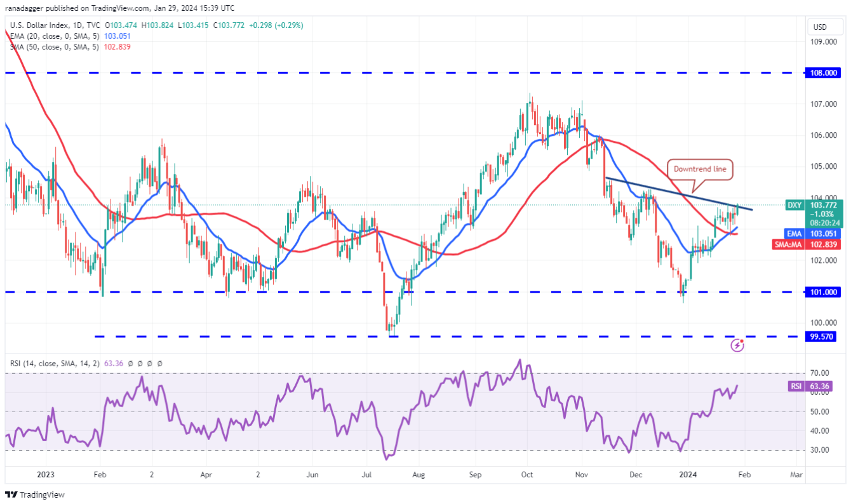Click the 2024 label on time axis
The image size is (851, 504).
687,474
